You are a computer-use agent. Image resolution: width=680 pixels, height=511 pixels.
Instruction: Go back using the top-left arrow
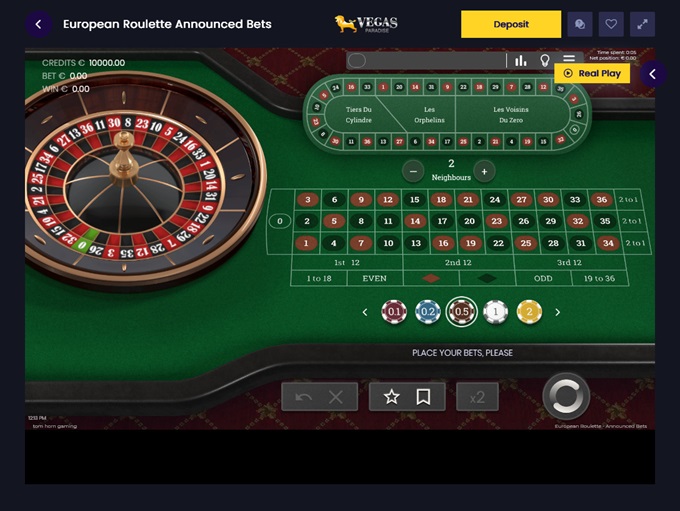(39, 24)
